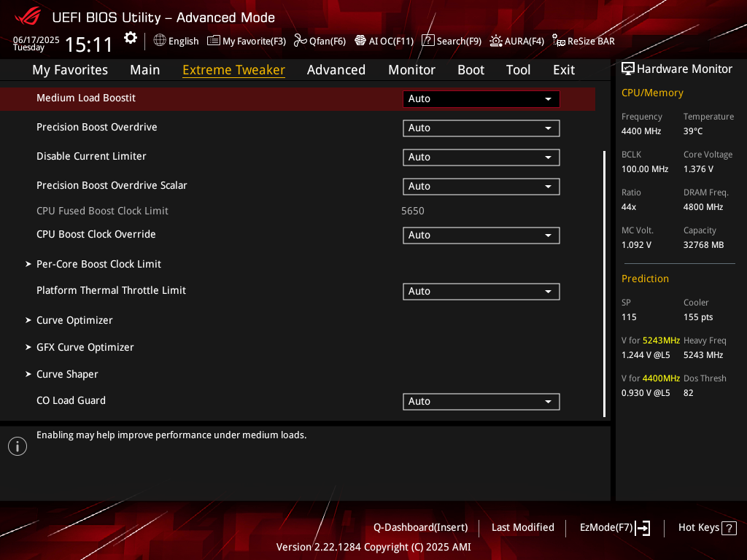Viewport: 747px width, 560px height.
Task: Click the Hot Keys question mark icon
Action: point(729,528)
